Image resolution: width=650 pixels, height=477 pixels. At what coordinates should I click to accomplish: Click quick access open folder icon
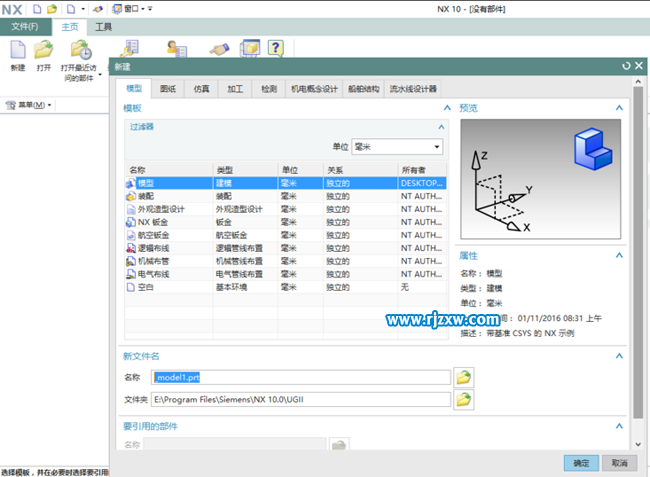point(52,9)
